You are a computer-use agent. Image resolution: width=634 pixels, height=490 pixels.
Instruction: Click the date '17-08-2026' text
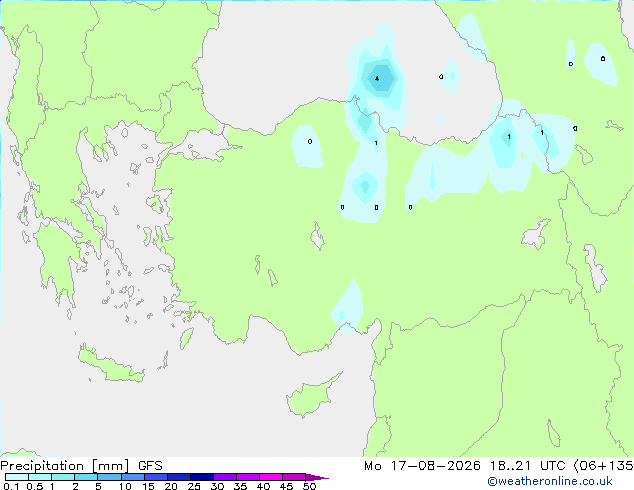click(436, 466)
